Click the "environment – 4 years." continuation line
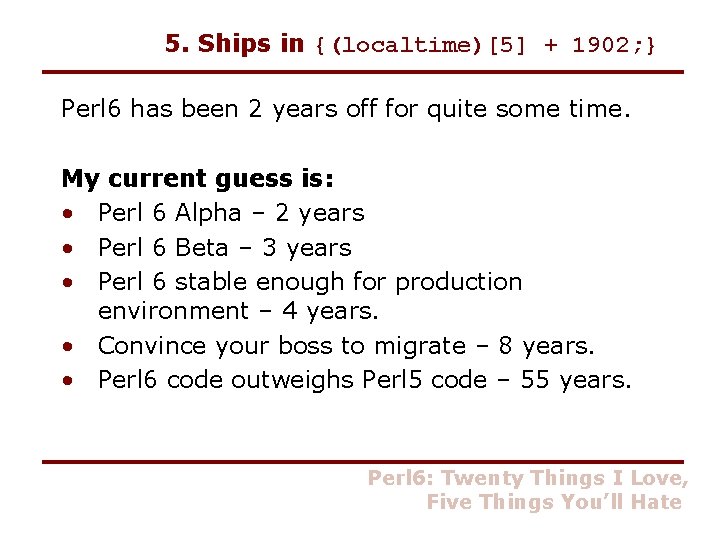Image resolution: width=720 pixels, height=540 pixels. (238, 311)
